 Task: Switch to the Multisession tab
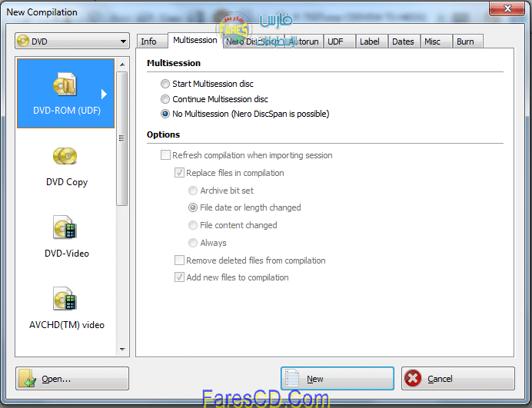pos(195,41)
